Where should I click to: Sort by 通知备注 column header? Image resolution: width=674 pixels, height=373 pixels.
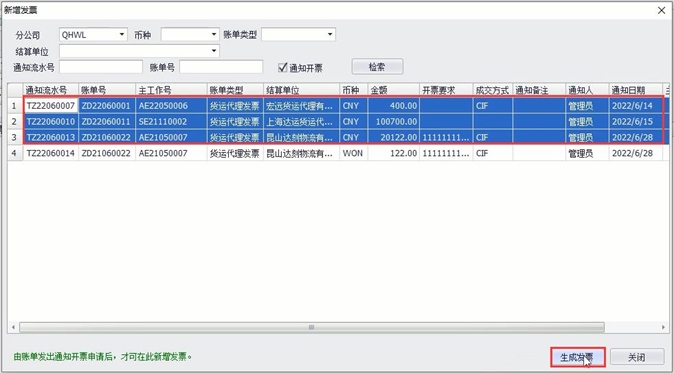pyautogui.click(x=539, y=90)
